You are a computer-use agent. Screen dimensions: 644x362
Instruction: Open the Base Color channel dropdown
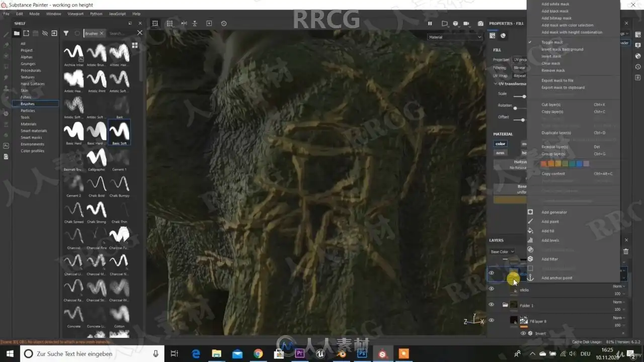[x=502, y=251]
